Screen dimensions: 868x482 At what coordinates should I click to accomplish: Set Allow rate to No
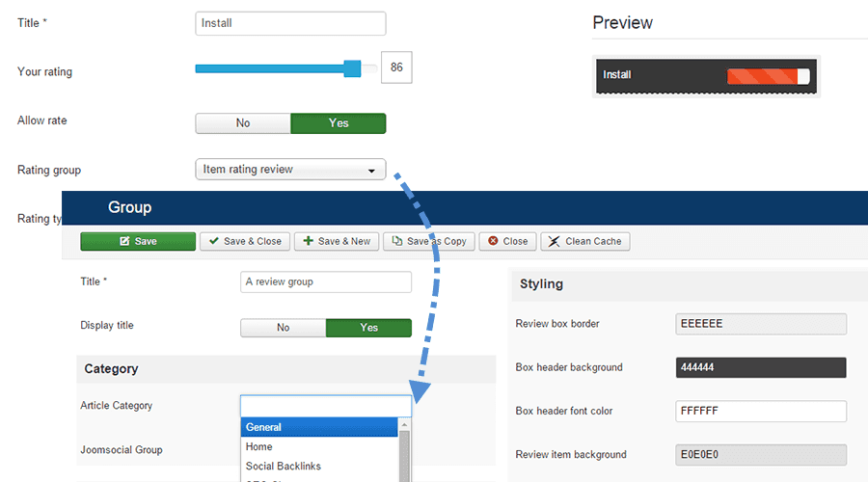click(243, 123)
